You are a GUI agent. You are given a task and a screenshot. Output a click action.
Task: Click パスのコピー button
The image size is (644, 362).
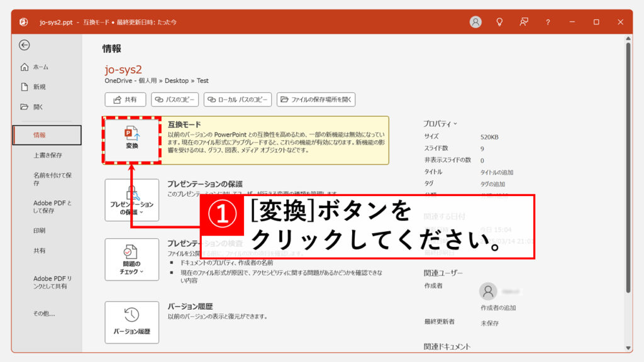175,99
